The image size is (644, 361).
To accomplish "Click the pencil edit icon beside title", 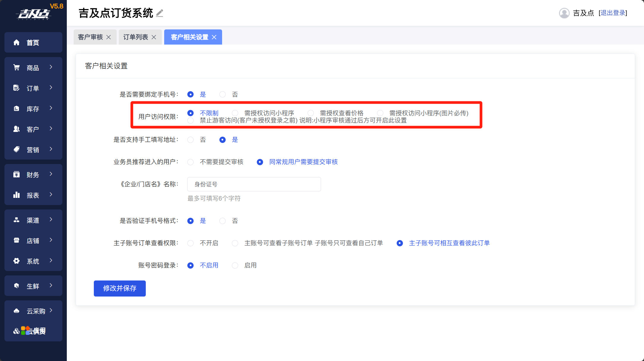I will click(x=160, y=13).
